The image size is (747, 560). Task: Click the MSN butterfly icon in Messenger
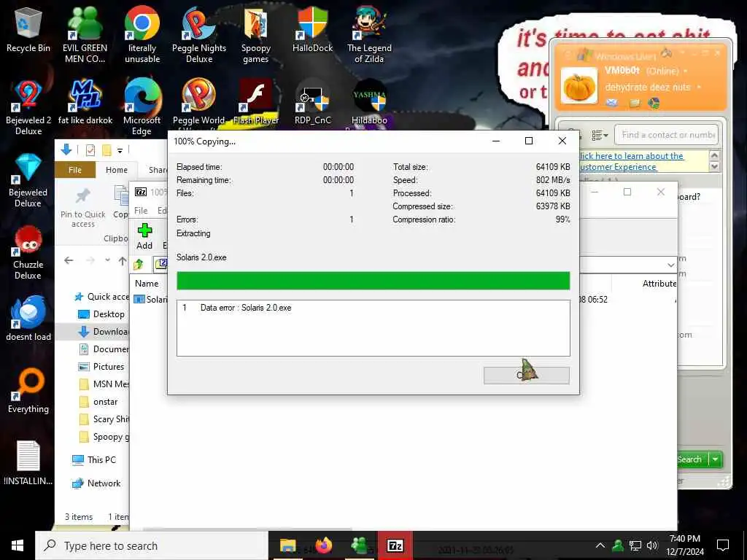click(654, 103)
